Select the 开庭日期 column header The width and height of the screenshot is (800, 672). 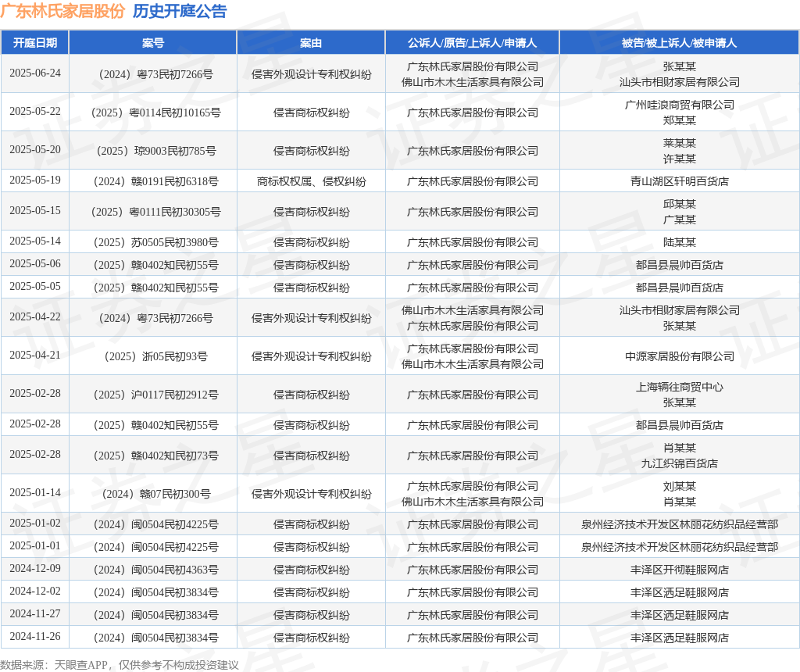tap(34, 43)
